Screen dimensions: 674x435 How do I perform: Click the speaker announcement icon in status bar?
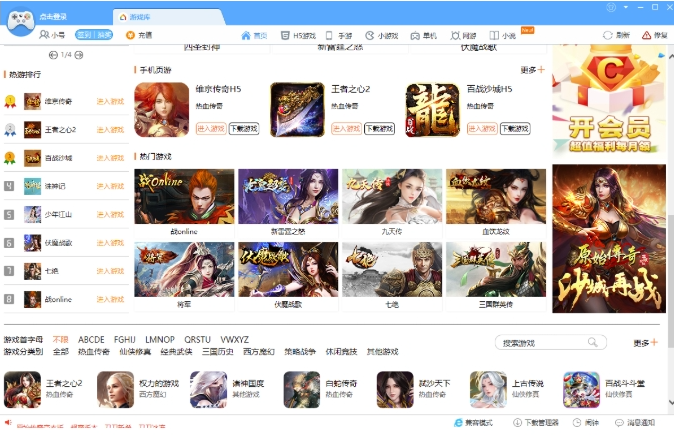[8, 422]
